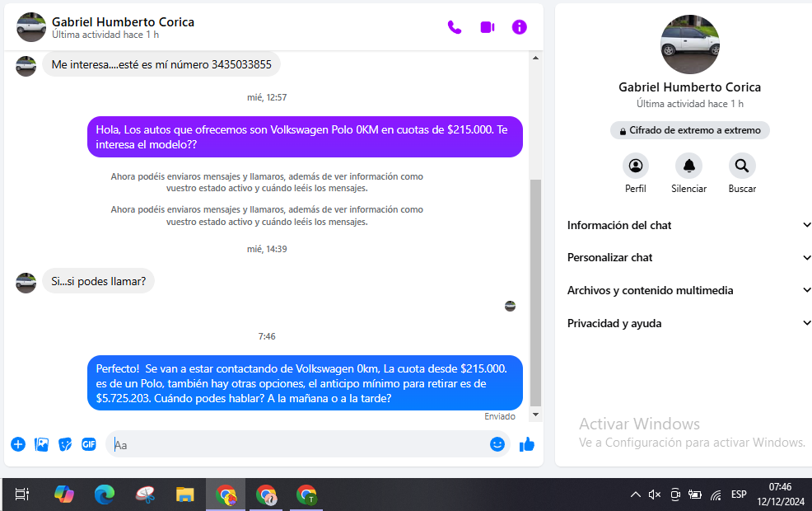Click the small seen-by avatar indicator

tap(510, 307)
